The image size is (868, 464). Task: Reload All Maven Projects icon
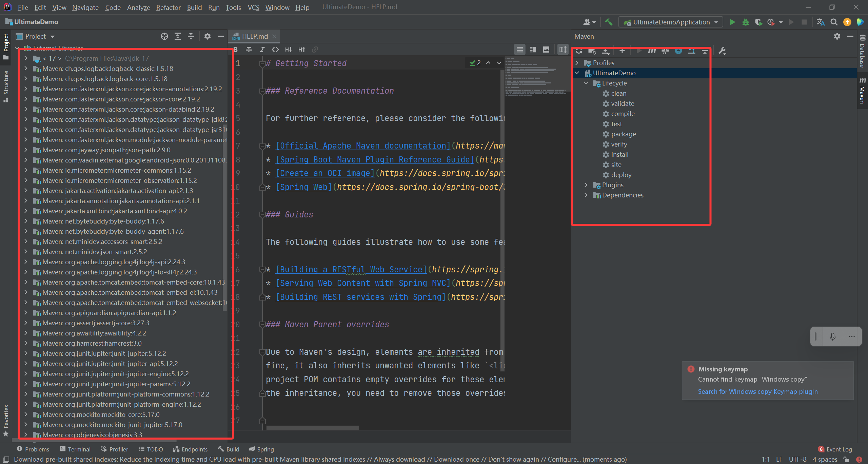[x=579, y=51]
